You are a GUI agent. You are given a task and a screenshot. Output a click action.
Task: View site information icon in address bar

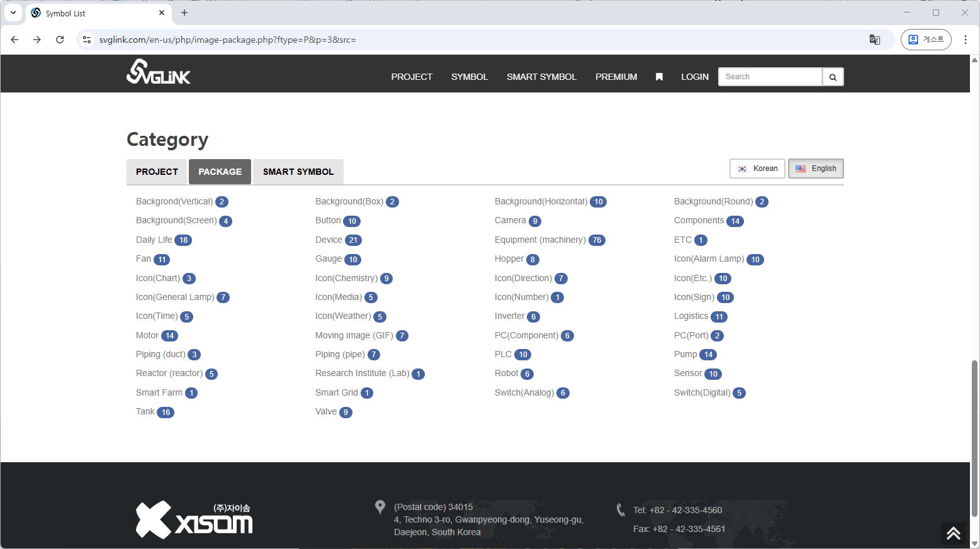coord(87,40)
